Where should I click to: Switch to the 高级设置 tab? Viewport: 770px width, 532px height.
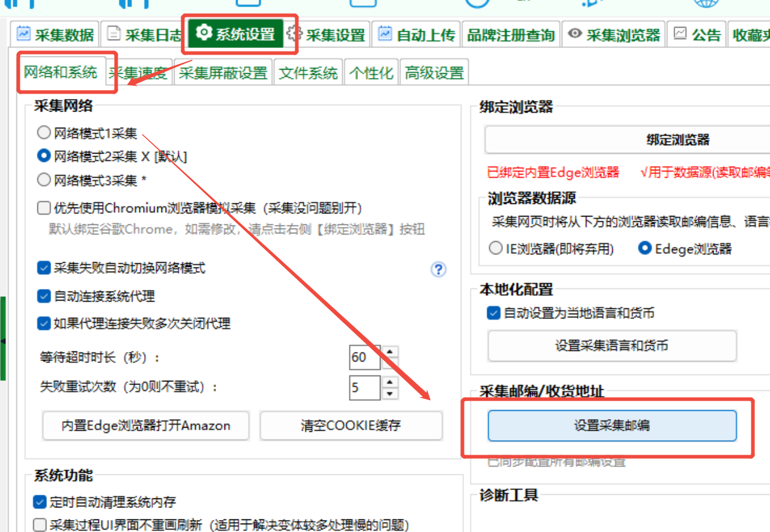(434, 74)
